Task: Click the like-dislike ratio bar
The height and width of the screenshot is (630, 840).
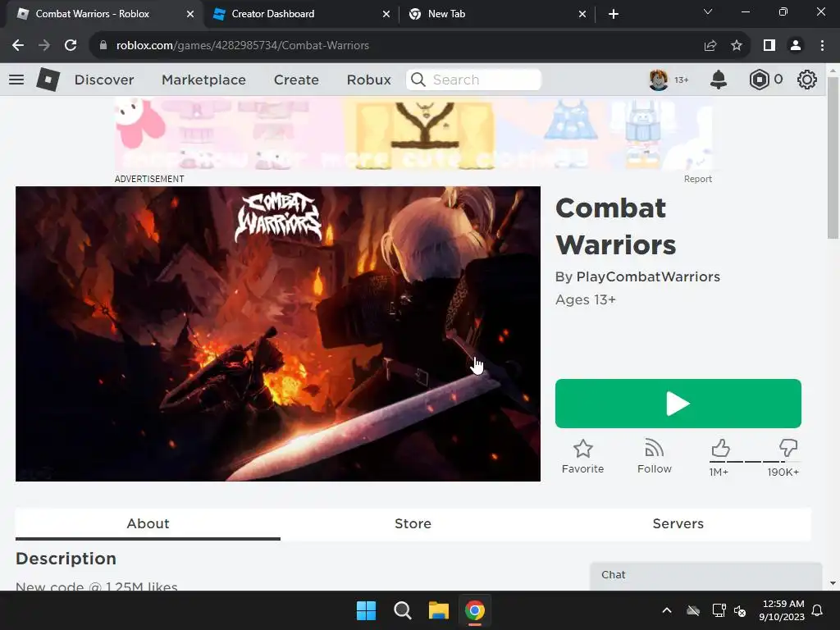Action: click(x=755, y=461)
